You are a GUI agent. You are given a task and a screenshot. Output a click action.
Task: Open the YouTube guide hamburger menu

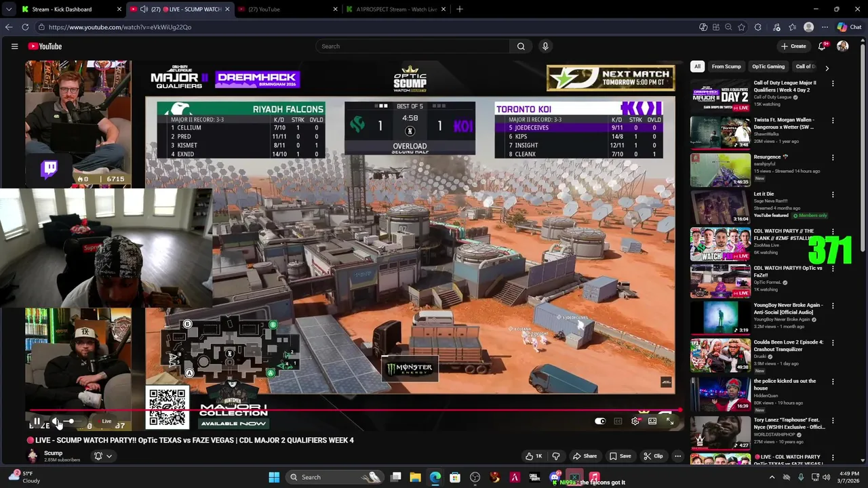point(14,46)
